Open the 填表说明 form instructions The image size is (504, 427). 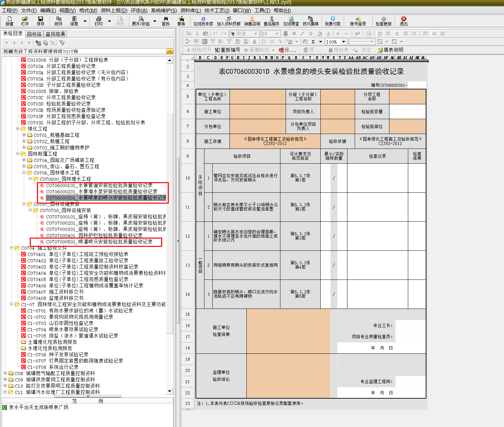click(390, 50)
